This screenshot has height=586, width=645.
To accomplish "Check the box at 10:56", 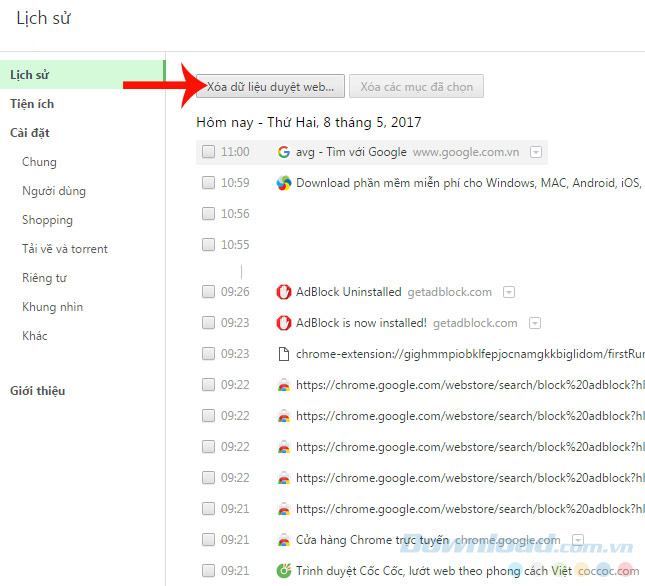I will [208, 214].
